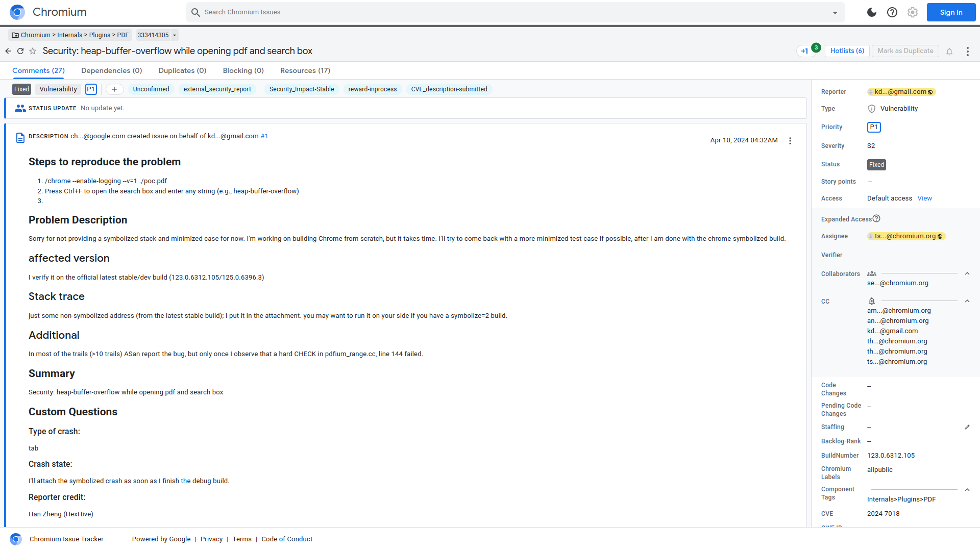The height and width of the screenshot is (551, 980).
Task: Open the Code of Conduct link
Action: click(287, 539)
